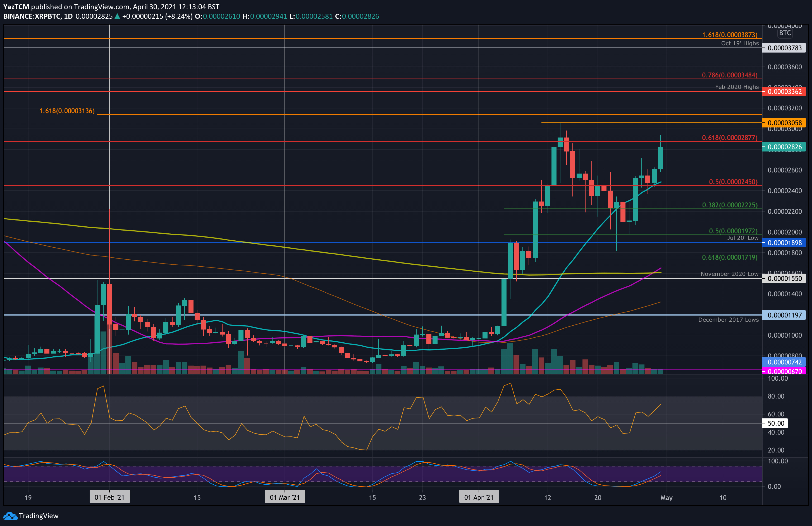Click the 1.618(0.00003873) Fibonacci label
The height and width of the screenshot is (526, 812).
[x=729, y=35]
